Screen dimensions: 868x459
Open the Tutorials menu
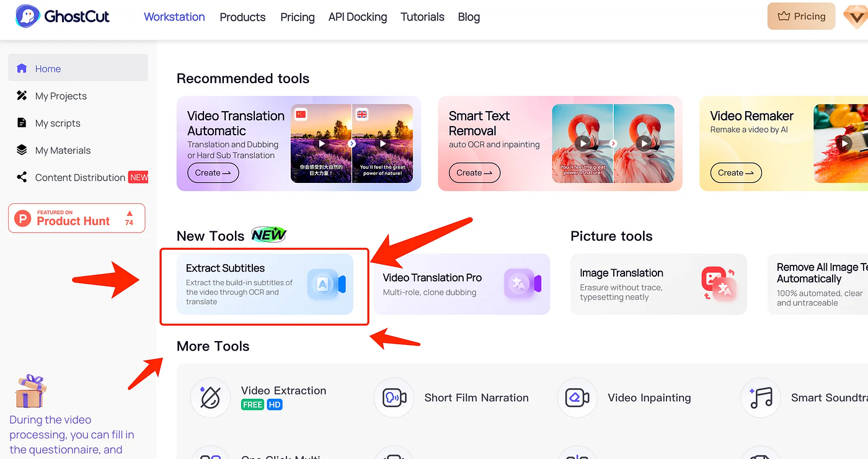point(422,17)
